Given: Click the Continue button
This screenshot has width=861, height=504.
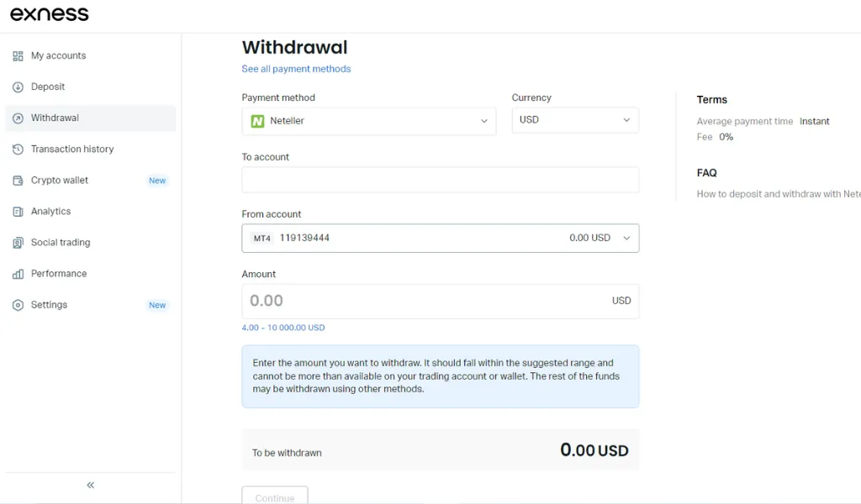Looking at the screenshot, I should [x=275, y=497].
